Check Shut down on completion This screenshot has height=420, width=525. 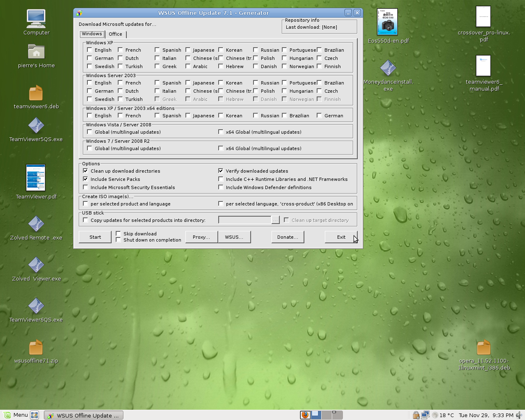pyautogui.click(x=118, y=240)
